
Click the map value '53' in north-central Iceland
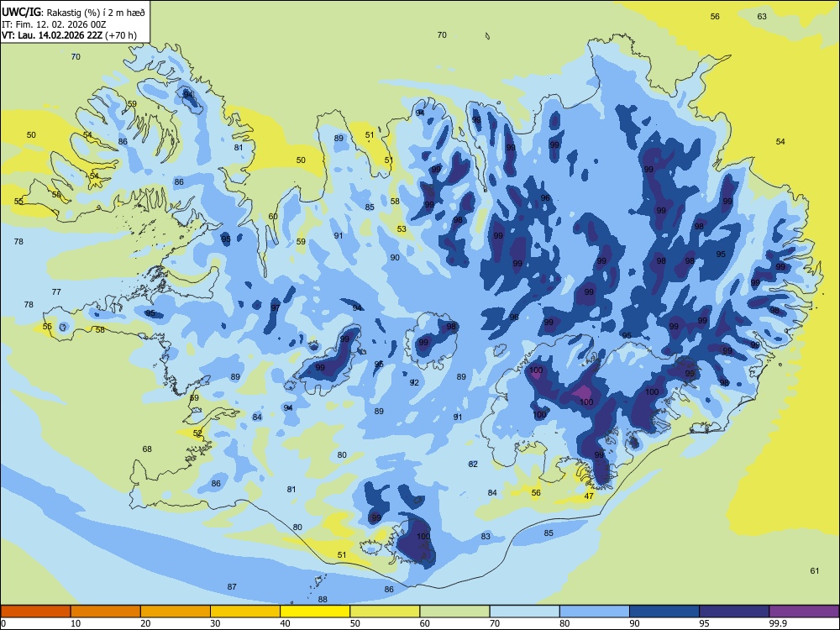click(x=402, y=229)
